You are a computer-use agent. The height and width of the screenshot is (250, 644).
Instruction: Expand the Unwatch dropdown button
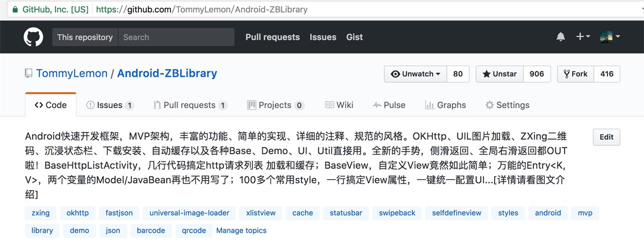(x=416, y=74)
